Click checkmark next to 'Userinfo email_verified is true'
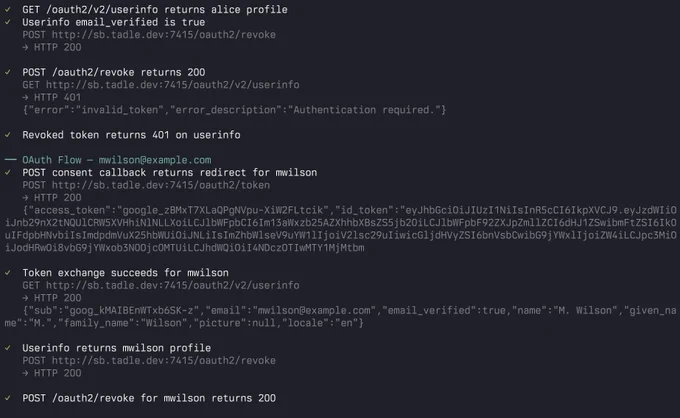680x418 pixels. (8, 22)
